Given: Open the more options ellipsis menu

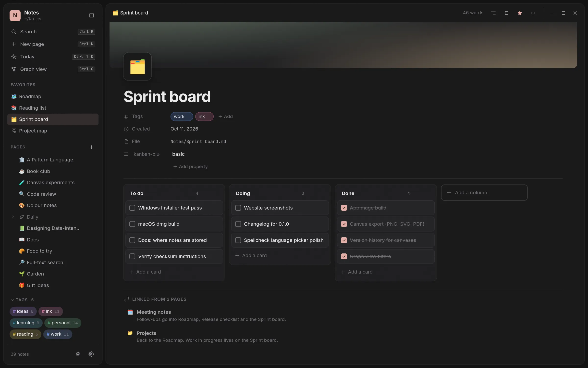Looking at the screenshot, I should point(533,13).
